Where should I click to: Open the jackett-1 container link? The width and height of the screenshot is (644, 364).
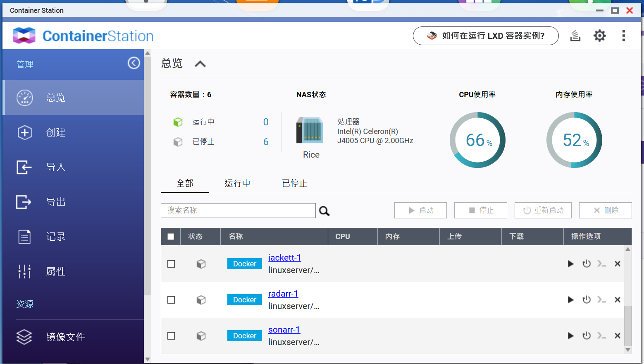point(284,257)
